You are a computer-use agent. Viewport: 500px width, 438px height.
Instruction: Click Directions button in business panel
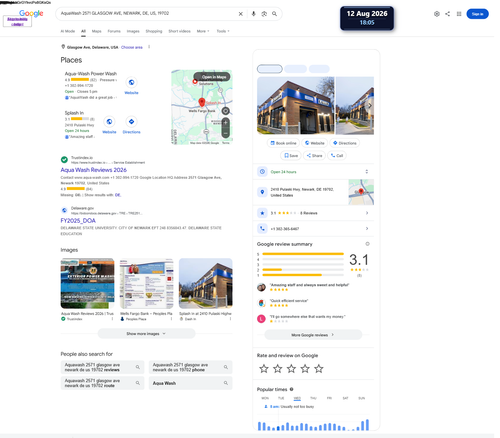pyautogui.click(x=345, y=143)
